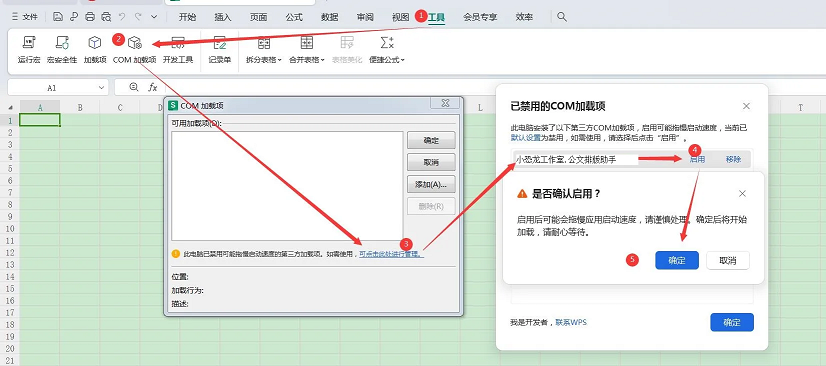This screenshot has height=366, width=826.
Task: Click the 默认设置 link
Action: [x=526, y=137]
